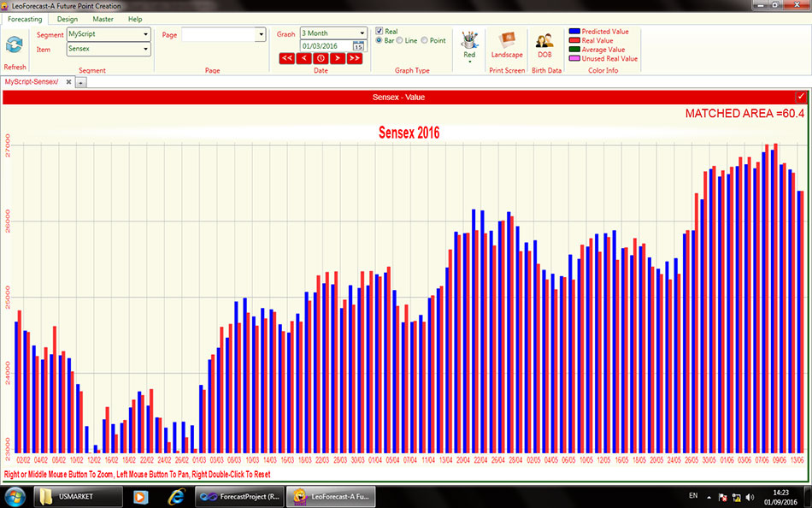
Task: Click the Refresh icon
Action: pos(14,44)
